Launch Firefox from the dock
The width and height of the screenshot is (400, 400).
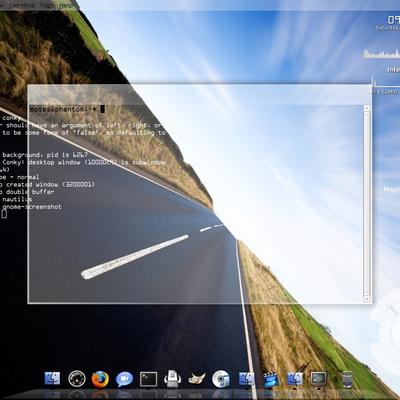coord(100,379)
